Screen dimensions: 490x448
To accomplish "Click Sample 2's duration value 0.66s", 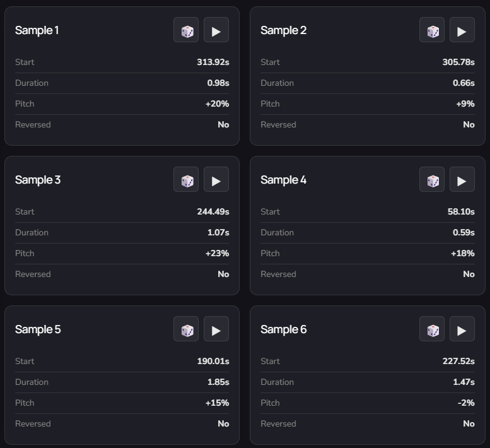I will click(x=464, y=83).
